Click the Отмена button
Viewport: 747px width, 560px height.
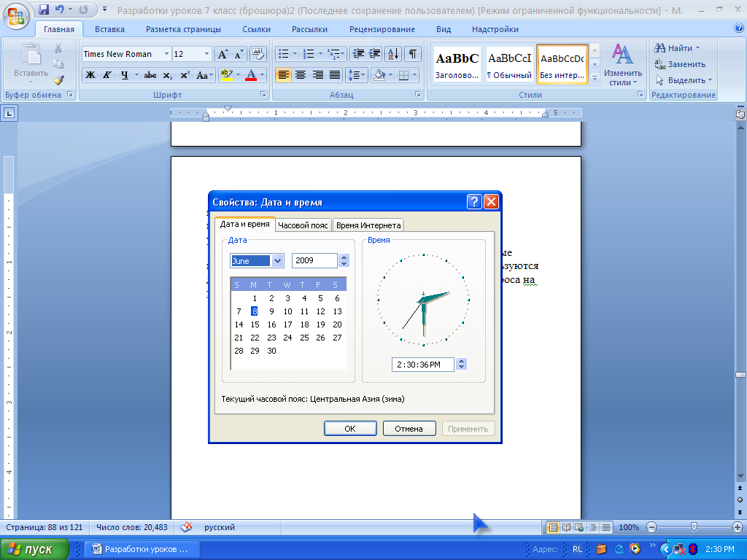pos(409,429)
